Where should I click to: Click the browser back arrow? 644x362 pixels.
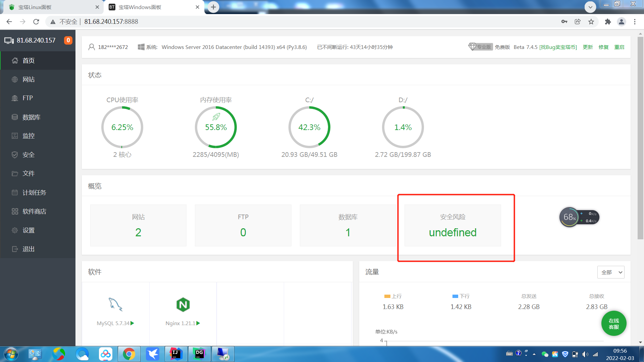coord(9,21)
